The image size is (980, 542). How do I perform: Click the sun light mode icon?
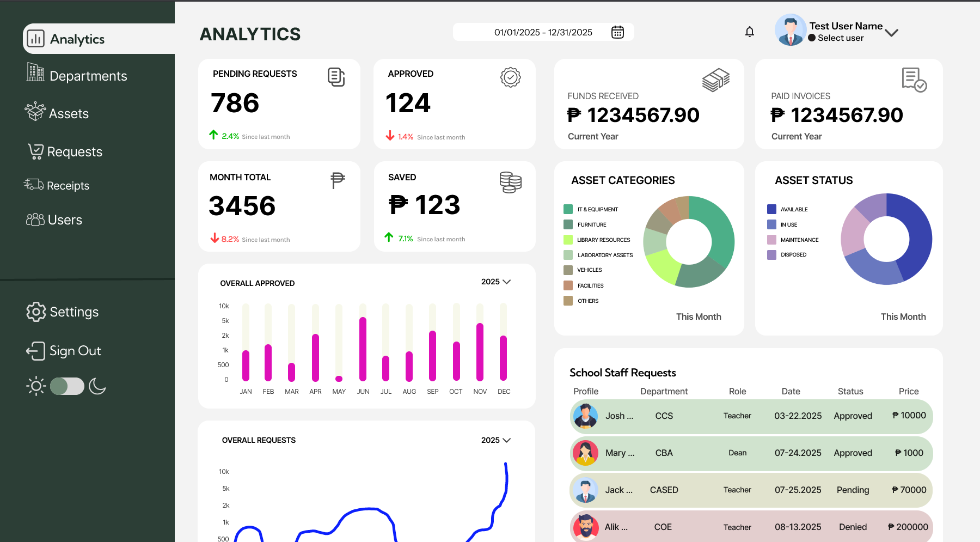coord(36,386)
